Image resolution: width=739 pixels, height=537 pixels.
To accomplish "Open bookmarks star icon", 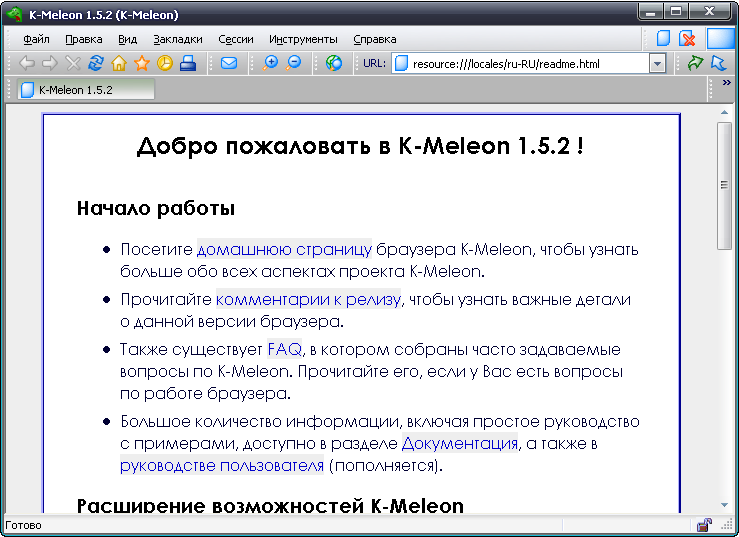I will pos(142,63).
